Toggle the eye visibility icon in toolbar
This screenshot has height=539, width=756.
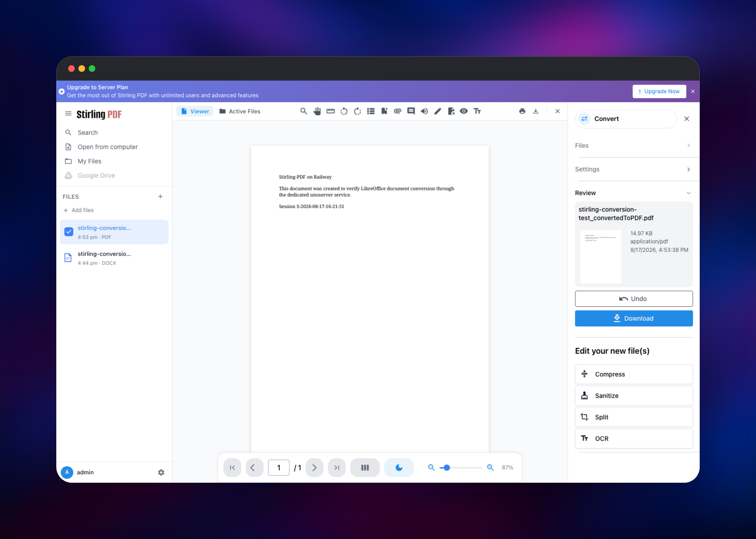click(x=464, y=111)
